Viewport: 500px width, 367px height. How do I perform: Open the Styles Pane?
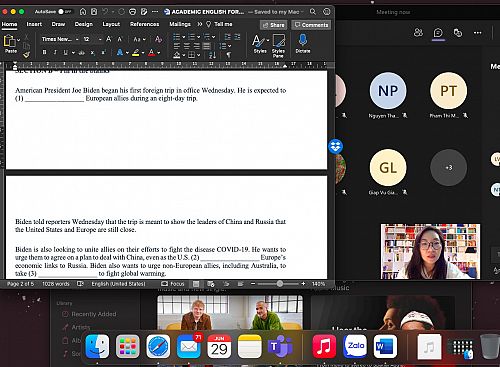coord(278,45)
